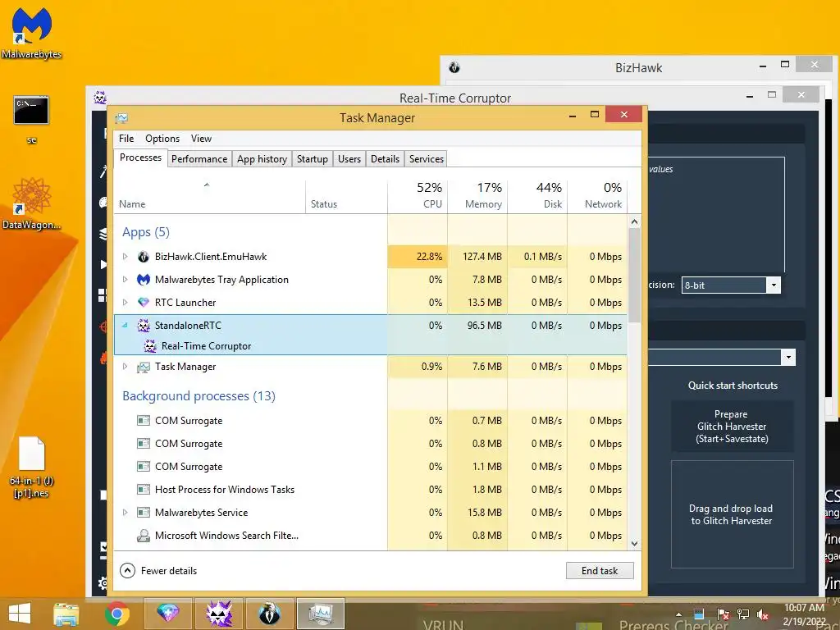The image size is (840, 630).
Task: Open the 'se' command prompt shortcut
Action: coord(31,119)
